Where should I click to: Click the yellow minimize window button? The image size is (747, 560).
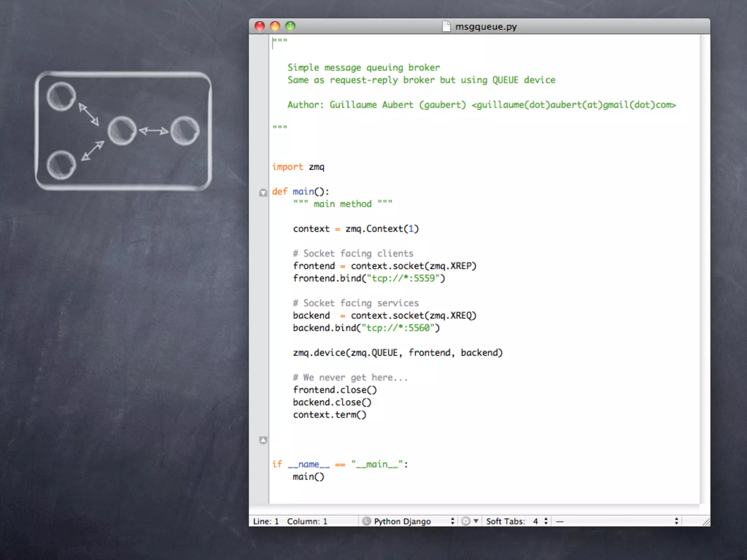click(275, 26)
